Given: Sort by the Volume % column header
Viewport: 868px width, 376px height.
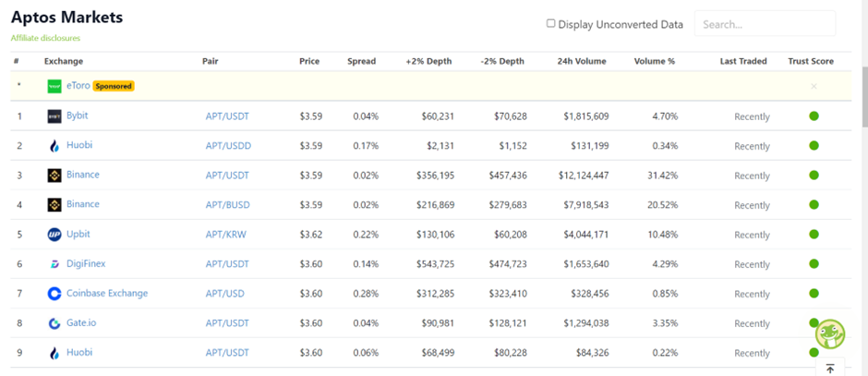Looking at the screenshot, I should pos(655,62).
